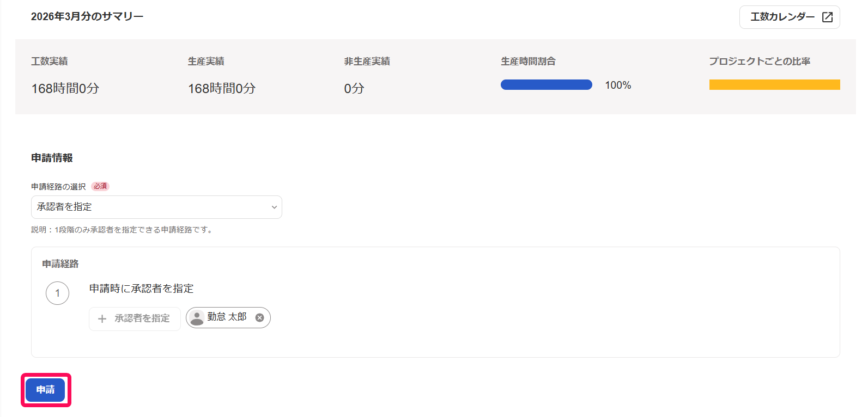Click the plus icon for 承認者を指定
Screen dimensions: 868x417
pos(102,319)
